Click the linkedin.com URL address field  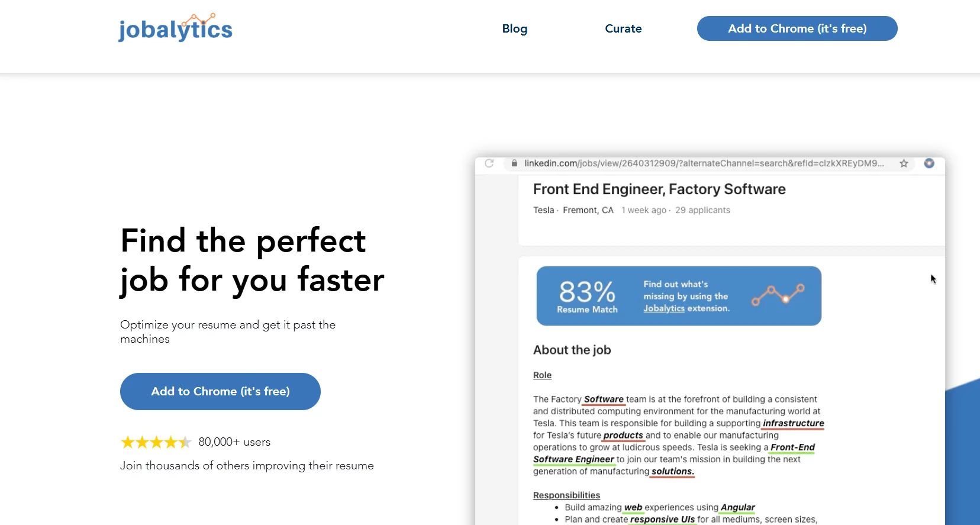[x=703, y=163]
